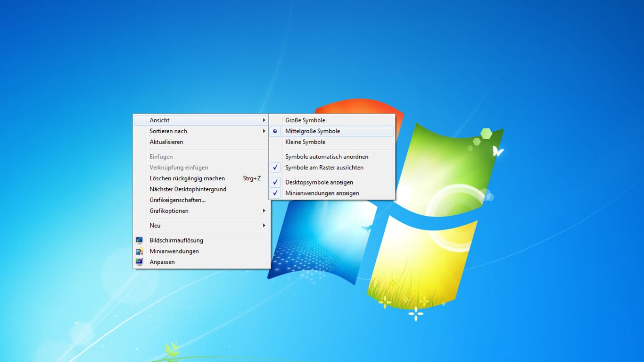Open Grafikeigenschaften... entry
The width and height of the screenshot is (644, 362).
(x=201, y=200)
